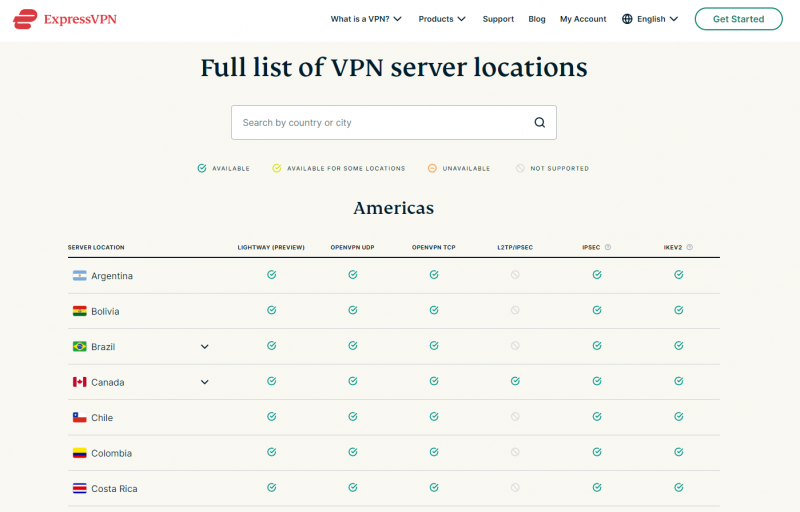This screenshot has height=512, width=800.
Task: Click the OpenVPN TCP column header
Action: 434,247
